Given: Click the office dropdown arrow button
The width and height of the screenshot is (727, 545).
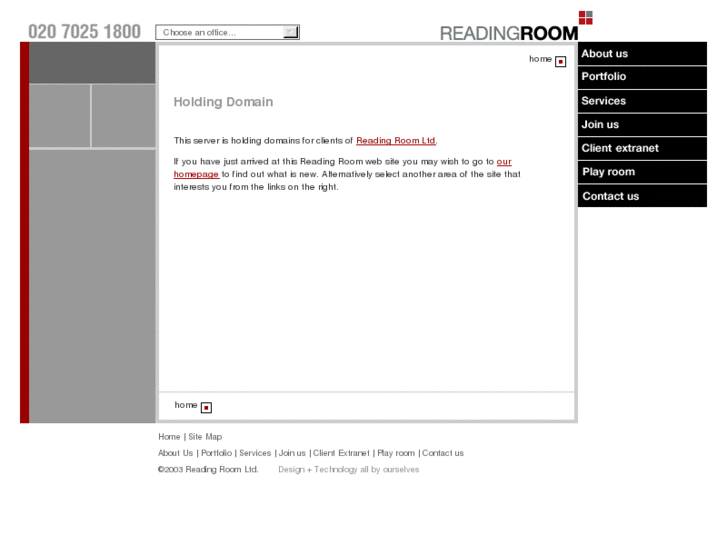Looking at the screenshot, I should coord(291,32).
